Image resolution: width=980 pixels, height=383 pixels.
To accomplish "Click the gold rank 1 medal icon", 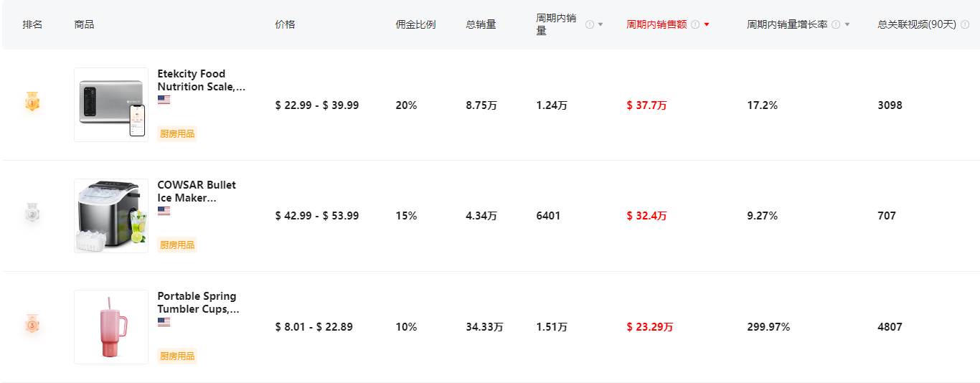I will point(32,102).
